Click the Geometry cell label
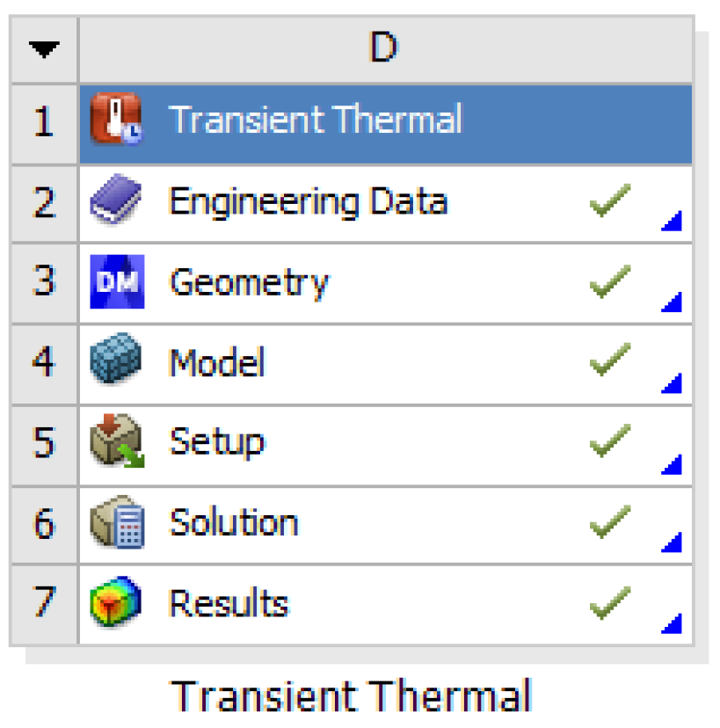720x728 pixels. point(248,282)
